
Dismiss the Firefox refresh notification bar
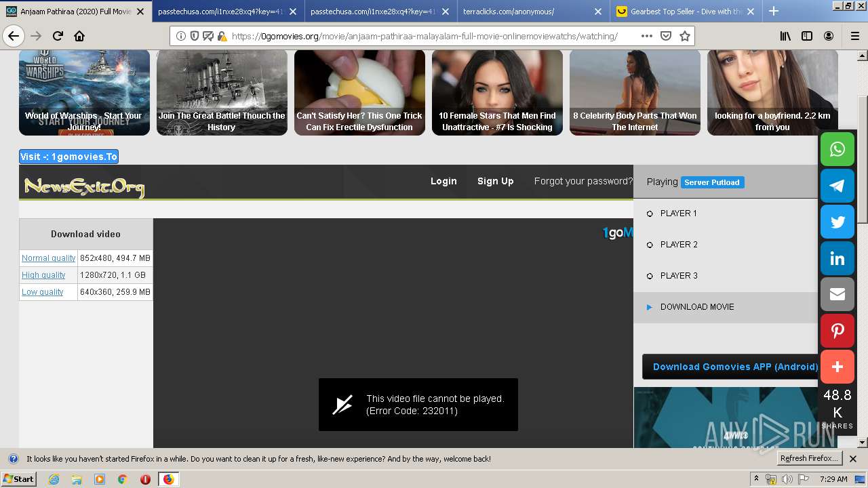tap(853, 459)
